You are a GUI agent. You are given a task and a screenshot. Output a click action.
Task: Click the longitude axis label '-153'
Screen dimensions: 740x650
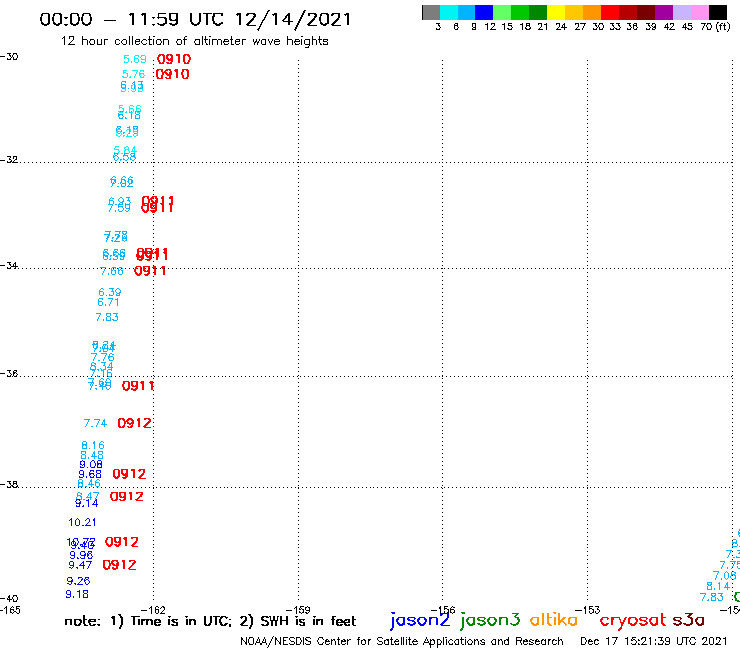click(x=587, y=610)
